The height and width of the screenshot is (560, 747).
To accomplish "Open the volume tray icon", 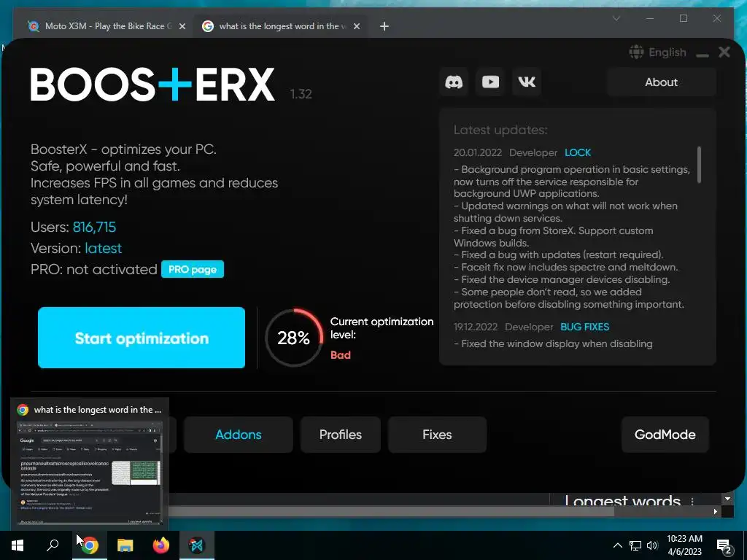I will pyautogui.click(x=652, y=545).
